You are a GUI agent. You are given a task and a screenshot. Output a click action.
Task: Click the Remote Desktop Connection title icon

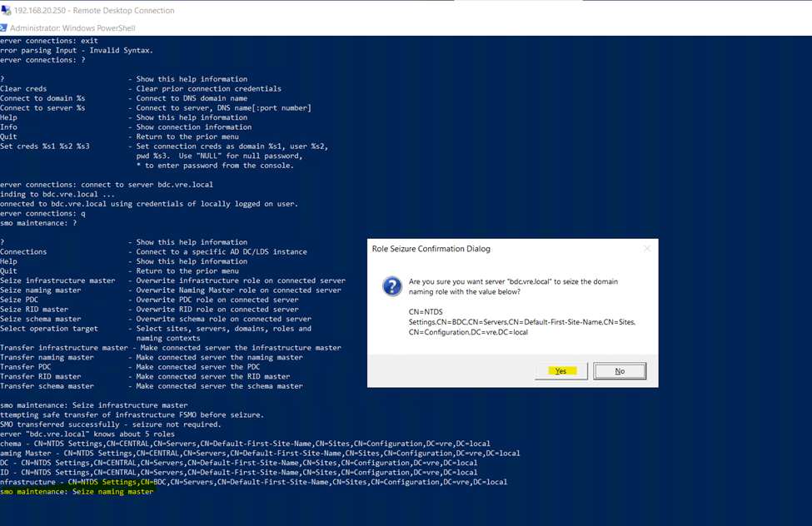(7, 11)
